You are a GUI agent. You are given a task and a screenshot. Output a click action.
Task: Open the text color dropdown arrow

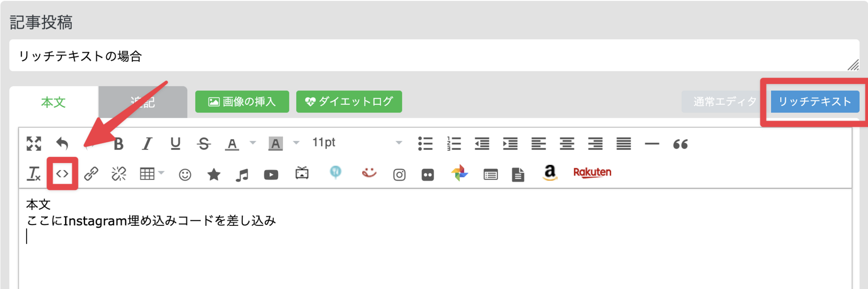[253, 143]
